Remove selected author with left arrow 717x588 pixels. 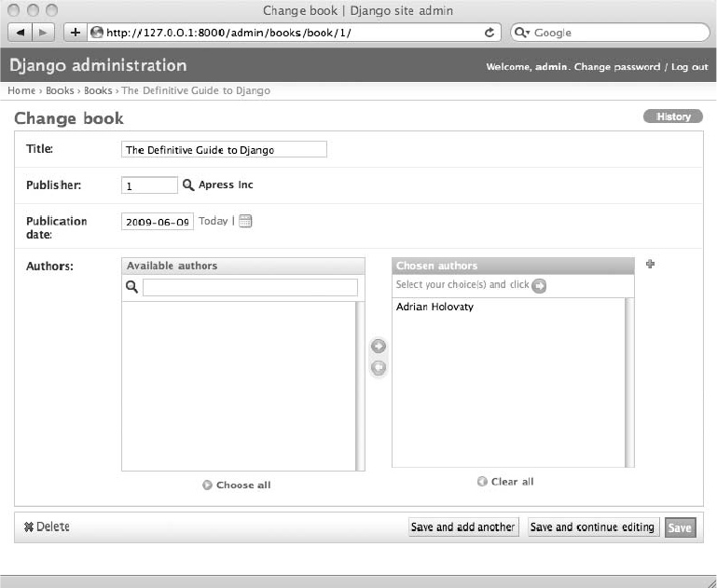pos(379,367)
